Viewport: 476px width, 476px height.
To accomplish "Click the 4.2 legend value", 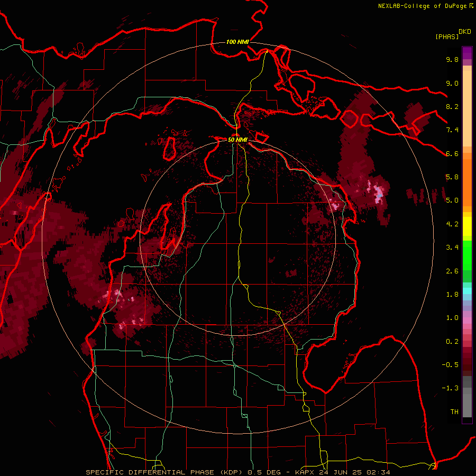I will point(452,224).
